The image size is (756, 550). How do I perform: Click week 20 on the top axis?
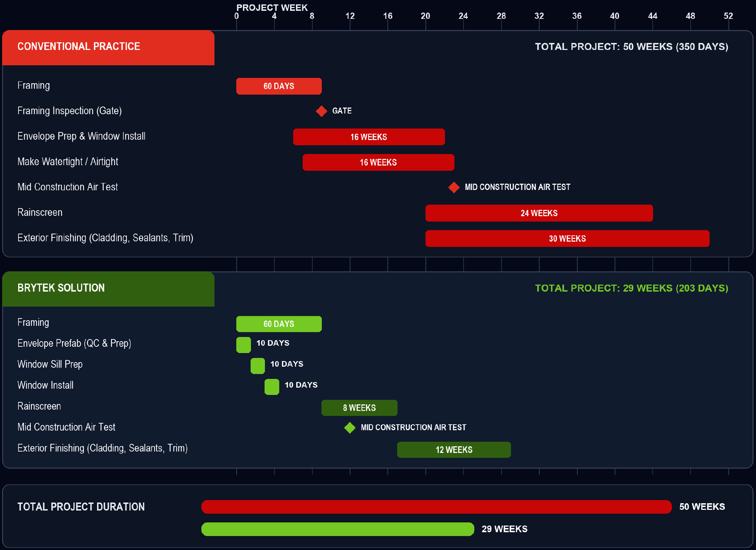(x=425, y=16)
